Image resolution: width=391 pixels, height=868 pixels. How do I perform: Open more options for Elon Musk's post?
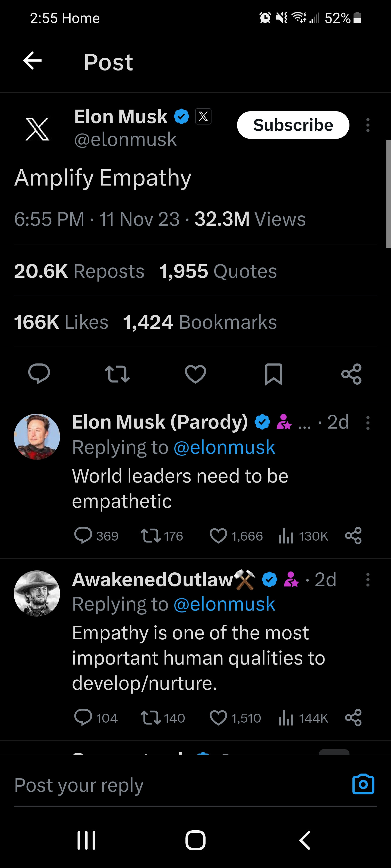point(368,125)
